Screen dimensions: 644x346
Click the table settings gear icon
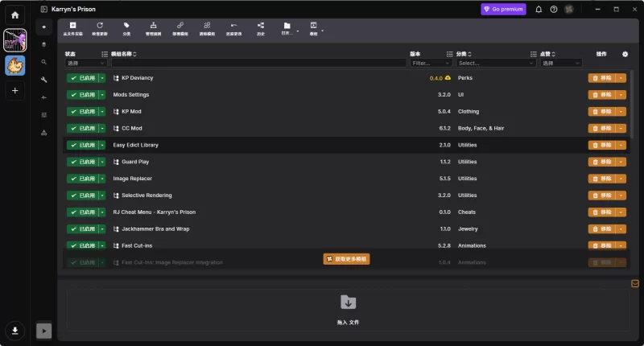pyautogui.click(x=625, y=54)
